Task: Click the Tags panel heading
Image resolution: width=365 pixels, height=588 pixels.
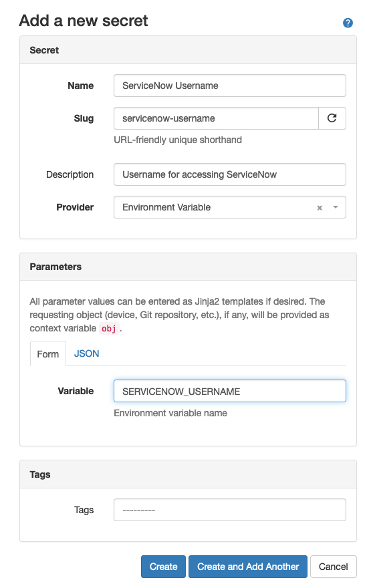Action: point(40,474)
